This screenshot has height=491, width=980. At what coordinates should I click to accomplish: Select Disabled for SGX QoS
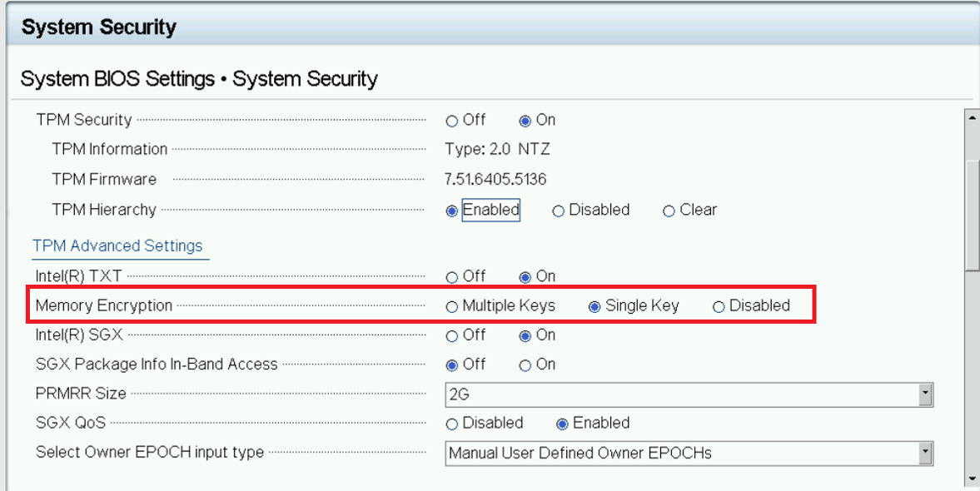point(452,423)
